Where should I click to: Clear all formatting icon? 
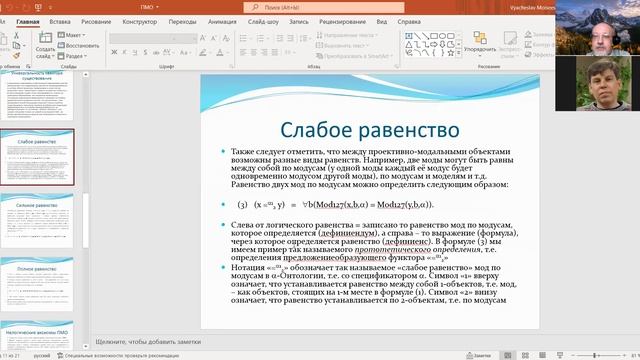click(226, 38)
